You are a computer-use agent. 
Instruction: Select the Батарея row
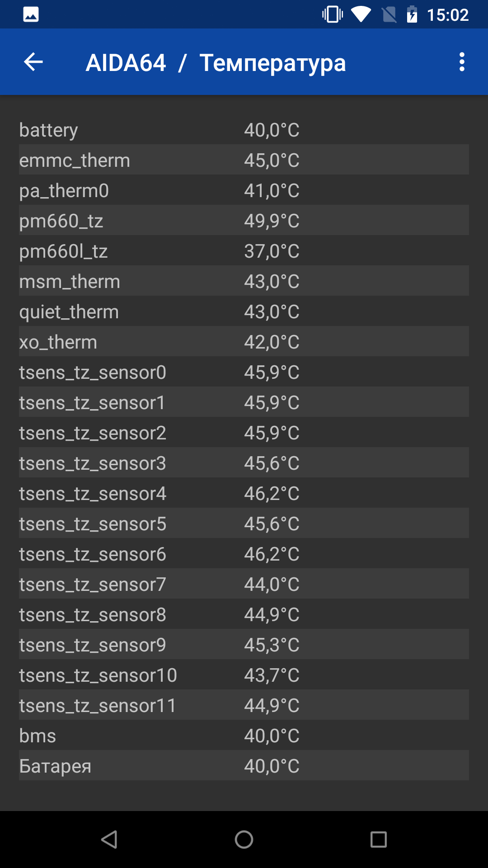(244, 766)
